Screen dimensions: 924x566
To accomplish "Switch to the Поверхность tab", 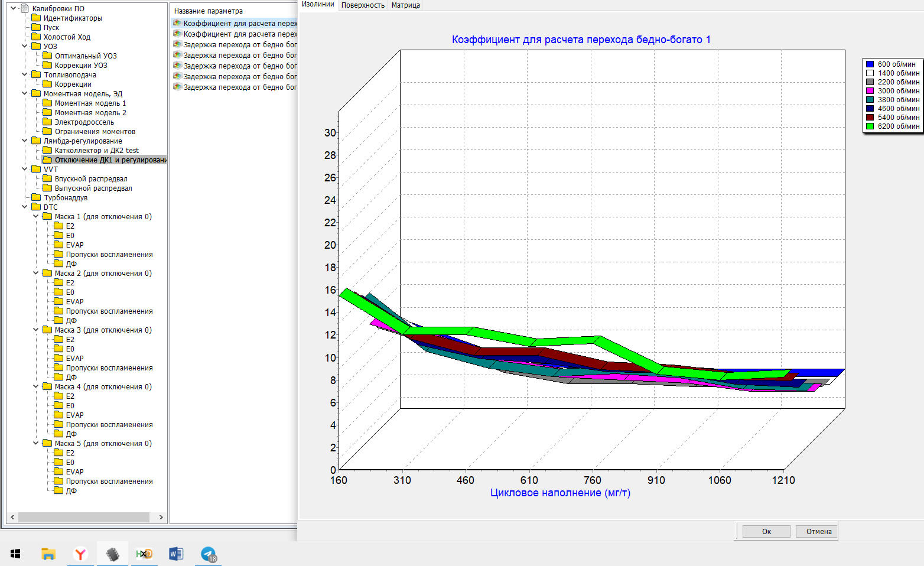I will click(x=363, y=5).
